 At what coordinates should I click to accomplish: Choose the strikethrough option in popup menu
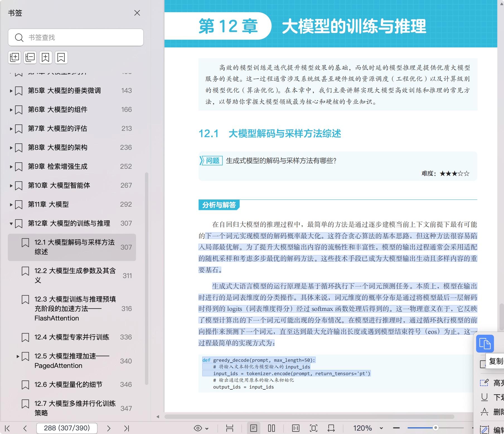pyautogui.click(x=492, y=412)
